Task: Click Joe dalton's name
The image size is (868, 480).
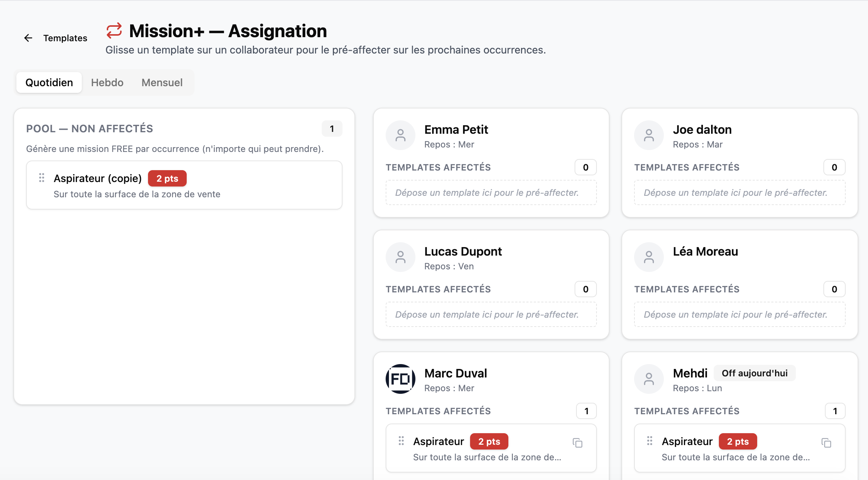Action: [x=702, y=130]
